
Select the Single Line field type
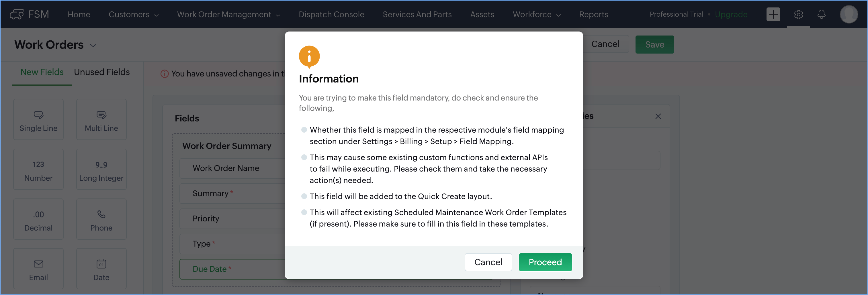coord(38,119)
